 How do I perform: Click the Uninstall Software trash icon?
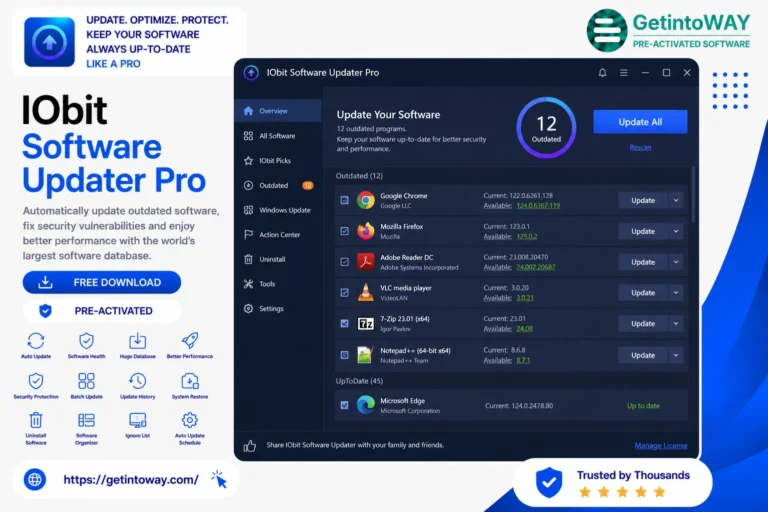click(x=36, y=420)
